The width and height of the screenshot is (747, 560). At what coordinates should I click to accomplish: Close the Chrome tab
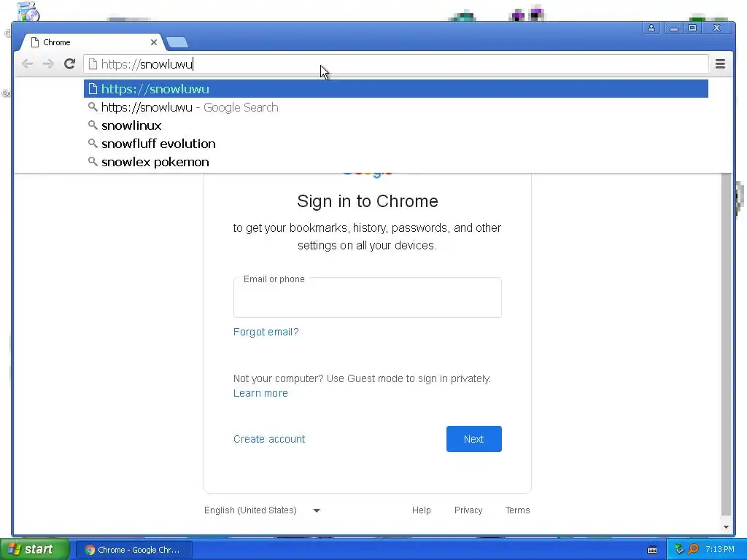(x=154, y=42)
